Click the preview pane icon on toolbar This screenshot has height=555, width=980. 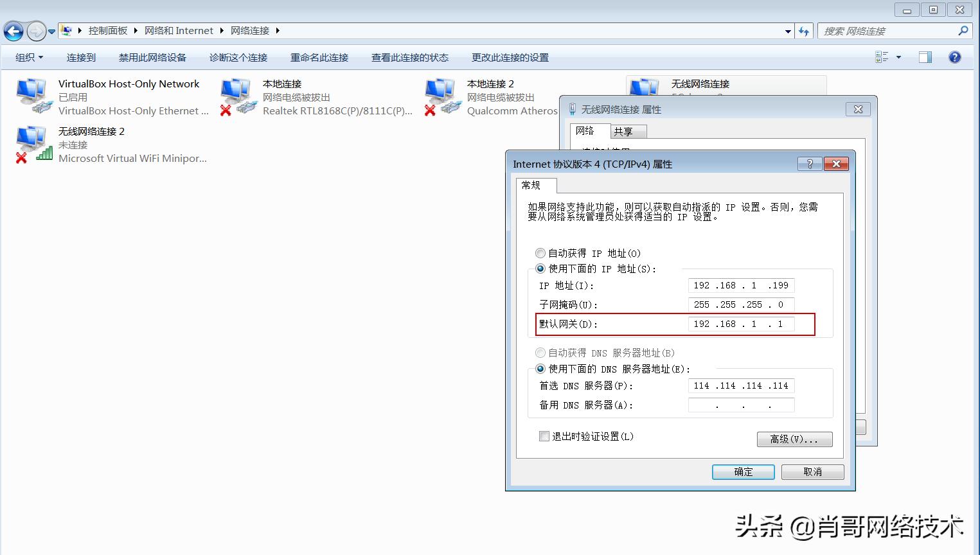tap(924, 57)
